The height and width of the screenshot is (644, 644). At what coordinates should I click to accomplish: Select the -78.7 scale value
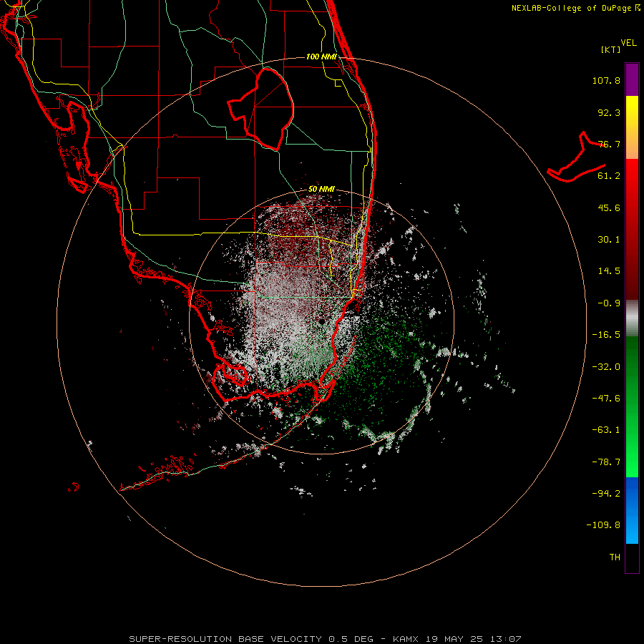pos(606,462)
